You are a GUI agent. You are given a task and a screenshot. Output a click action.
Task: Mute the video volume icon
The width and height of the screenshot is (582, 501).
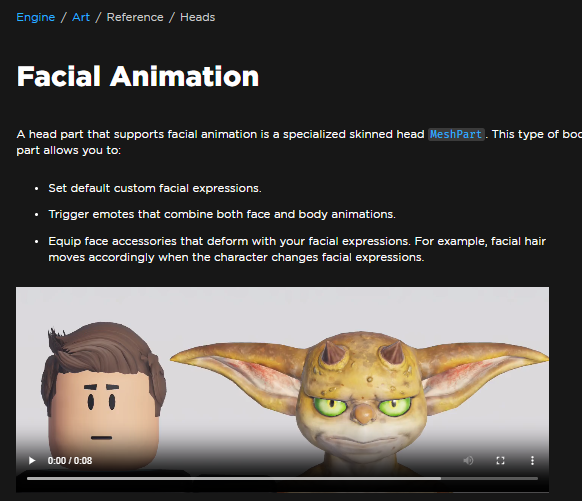pyautogui.click(x=468, y=461)
